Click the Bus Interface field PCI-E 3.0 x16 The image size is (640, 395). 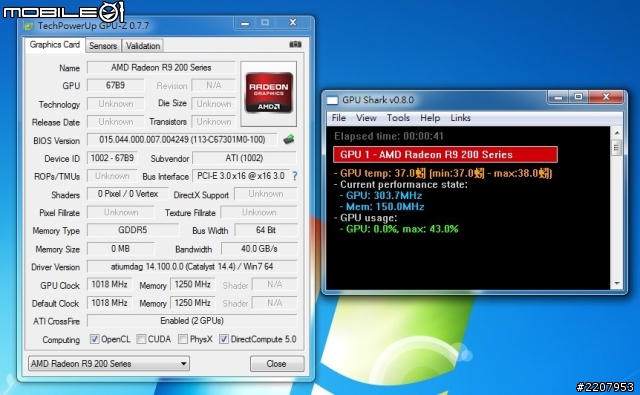pyautogui.click(x=241, y=176)
